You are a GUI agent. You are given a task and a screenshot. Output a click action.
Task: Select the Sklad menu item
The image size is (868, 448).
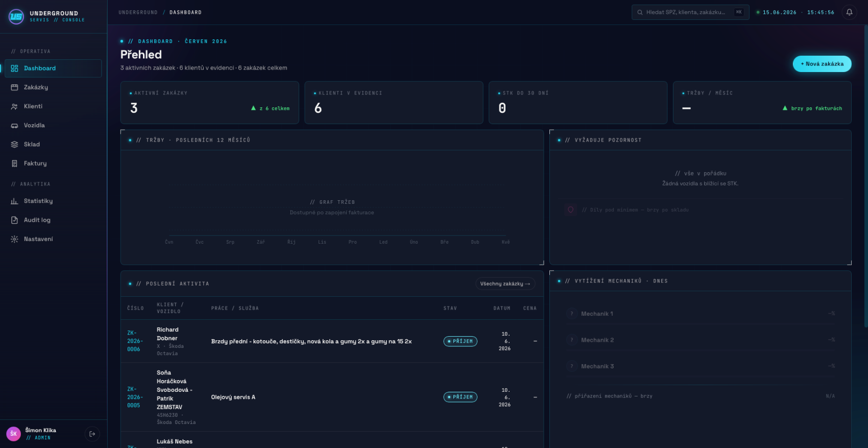pyautogui.click(x=53, y=145)
